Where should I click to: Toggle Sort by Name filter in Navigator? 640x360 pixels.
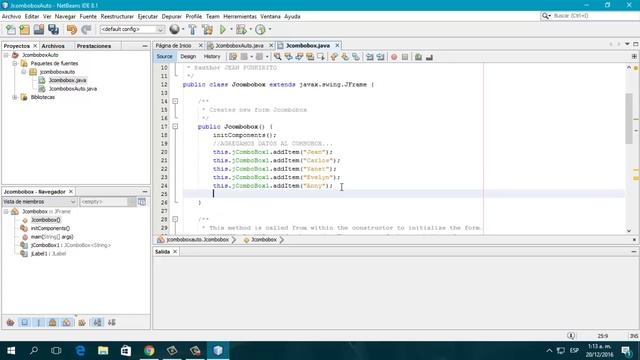click(x=97, y=322)
